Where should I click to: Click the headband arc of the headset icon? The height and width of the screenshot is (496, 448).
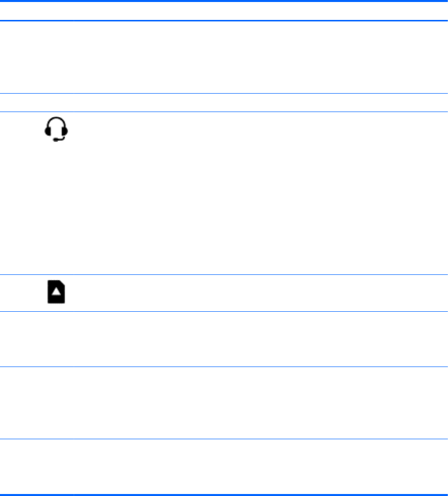tap(56, 120)
